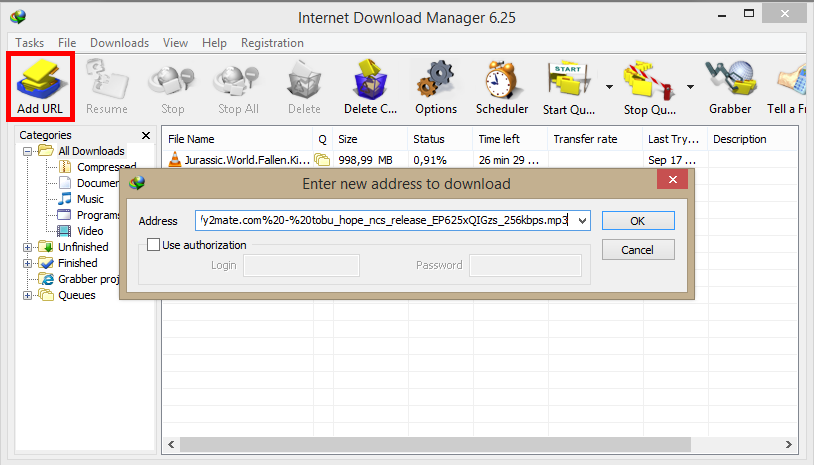Screen dimensions: 814x465
Task: Click the 998,99 MB size cell
Action: tap(365, 160)
